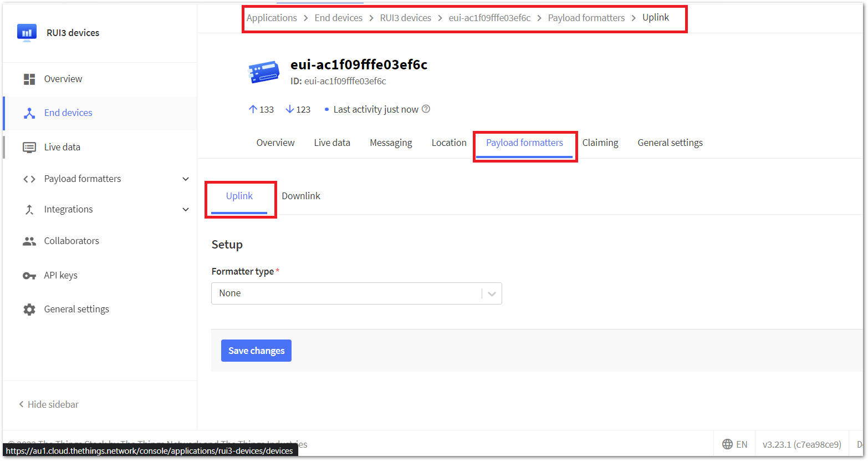Click the Integrations merge icon
The height and width of the screenshot is (461, 868).
pos(29,210)
